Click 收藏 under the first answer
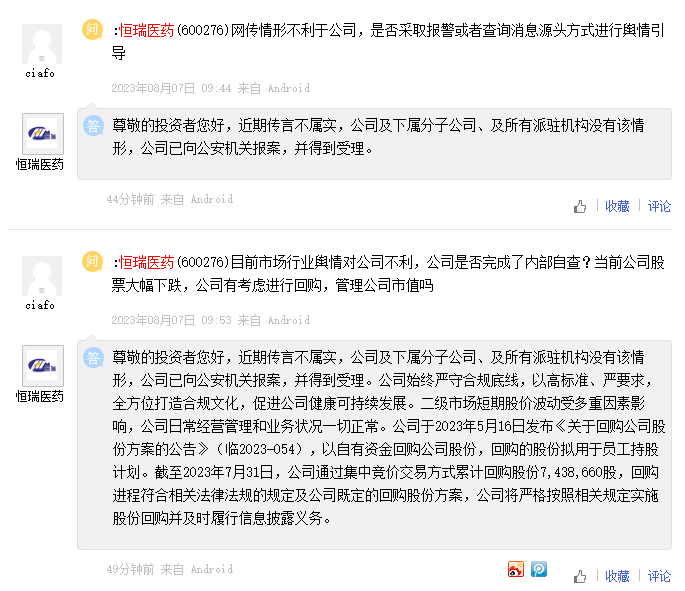 [x=617, y=206]
